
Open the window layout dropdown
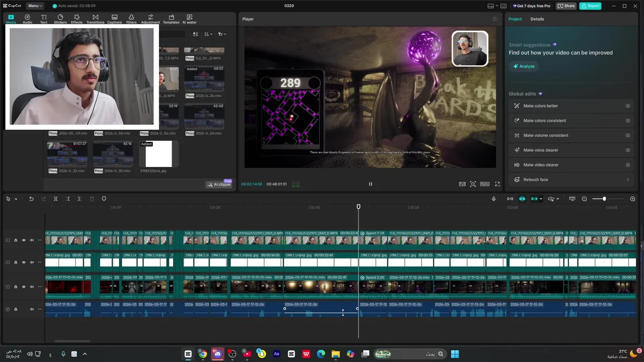click(x=493, y=6)
